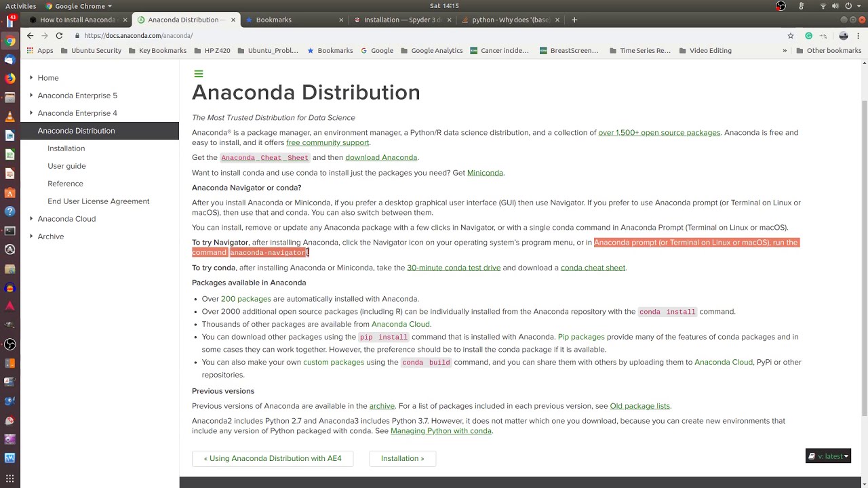Switch to the 'How to Install Anaconda' tab
Viewport: 868px width, 488px height.
tap(76, 20)
